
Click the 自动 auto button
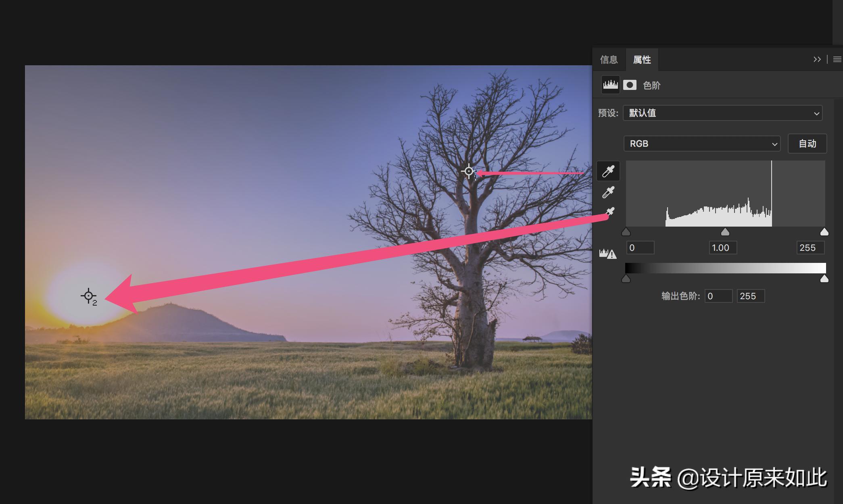pos(807,144)
